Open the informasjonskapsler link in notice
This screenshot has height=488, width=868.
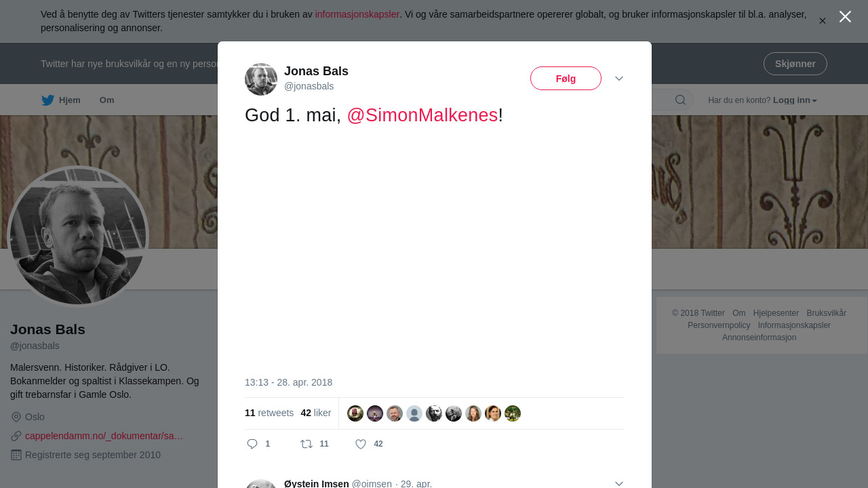(357, 14)
